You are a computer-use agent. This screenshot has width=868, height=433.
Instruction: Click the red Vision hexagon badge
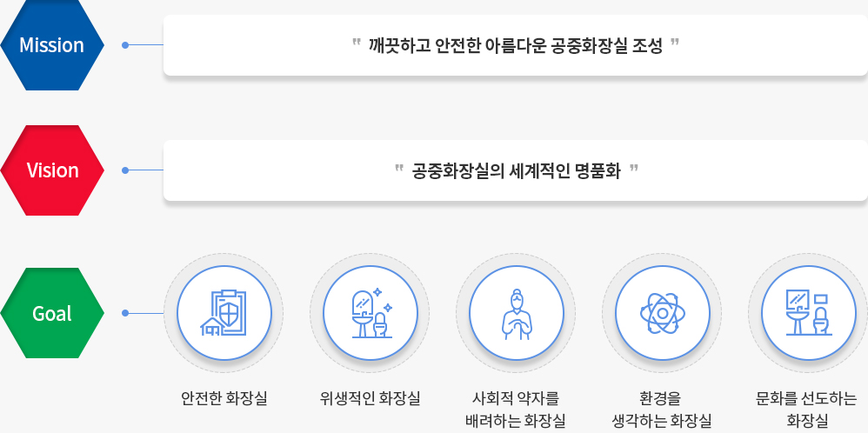52,170
